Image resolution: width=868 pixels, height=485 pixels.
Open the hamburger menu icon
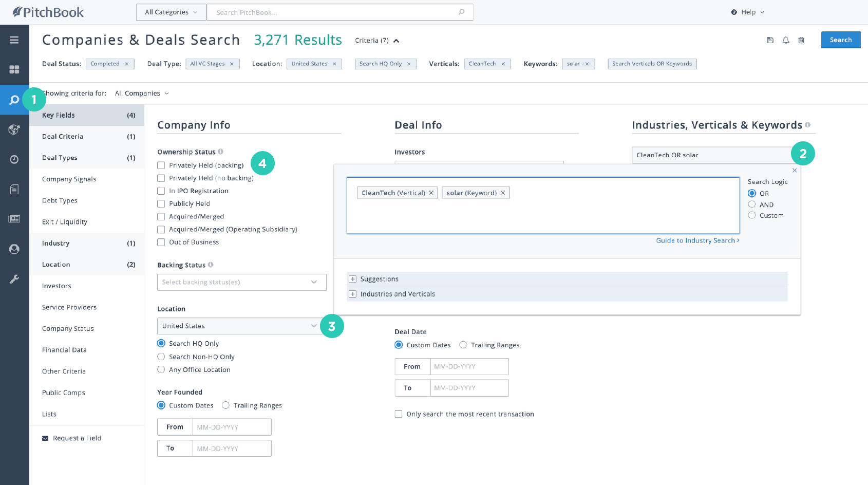(14, 40)
